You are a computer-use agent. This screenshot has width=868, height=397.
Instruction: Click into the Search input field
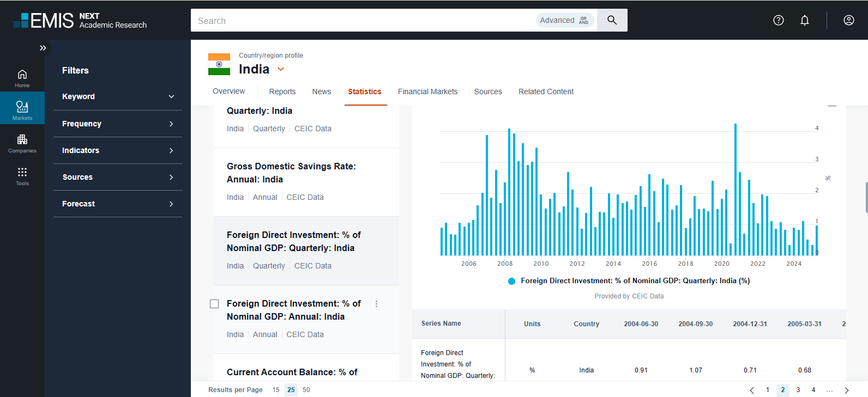pyautogui.click(x=360, y=21)
